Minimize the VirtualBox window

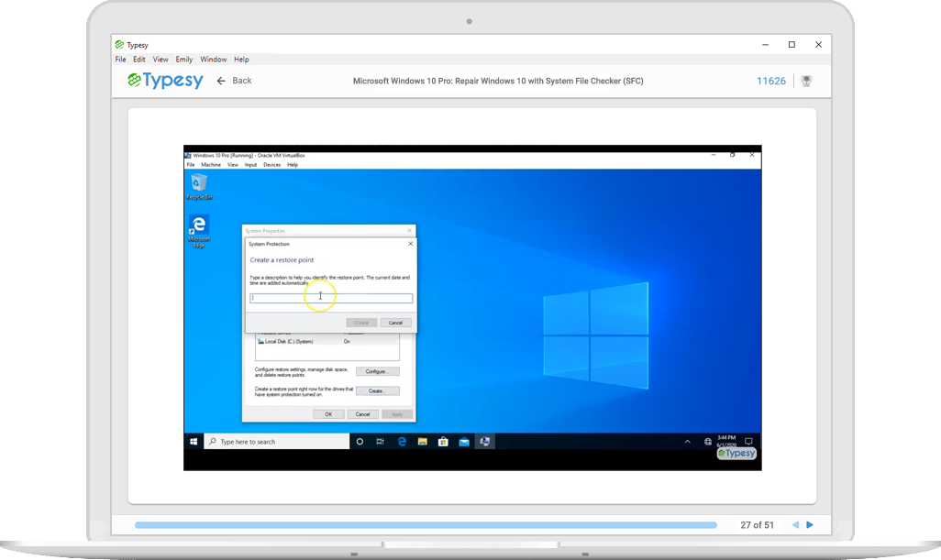pos(713,155)
